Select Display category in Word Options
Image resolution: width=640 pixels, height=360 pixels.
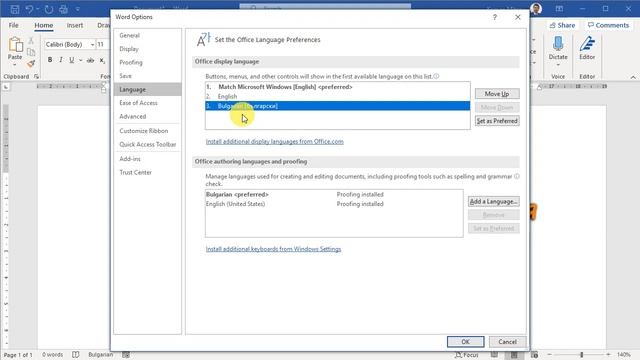(147, 49)
